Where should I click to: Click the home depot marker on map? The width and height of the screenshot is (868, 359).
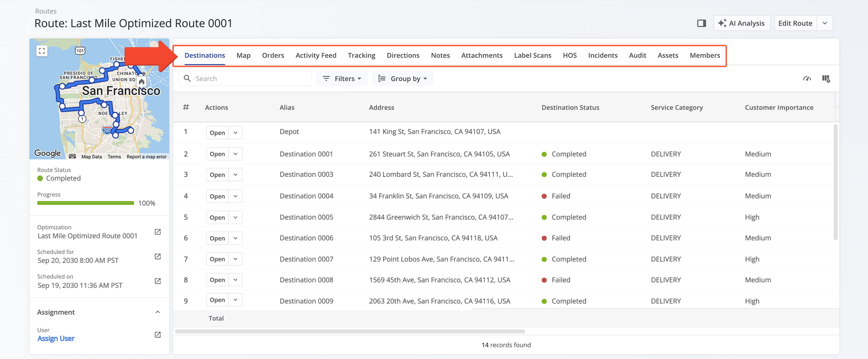[x=142, y=81]
